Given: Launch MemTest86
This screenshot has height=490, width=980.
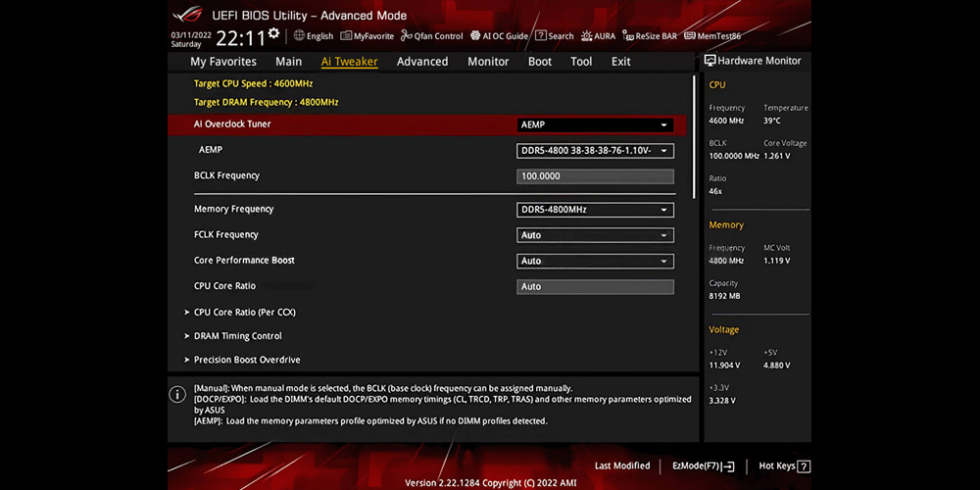Looking at the screenshot, I should tap(712, 36).
